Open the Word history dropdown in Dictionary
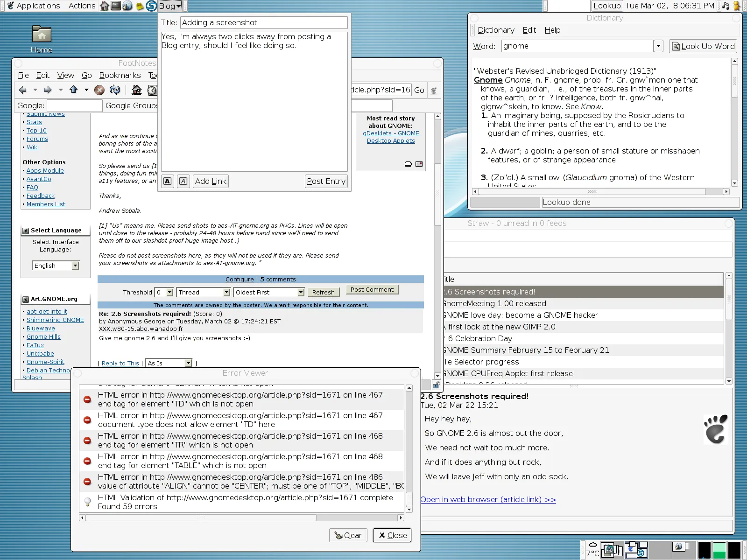The height and width of the screenshot is (560, 747). [x=658, y=46]
